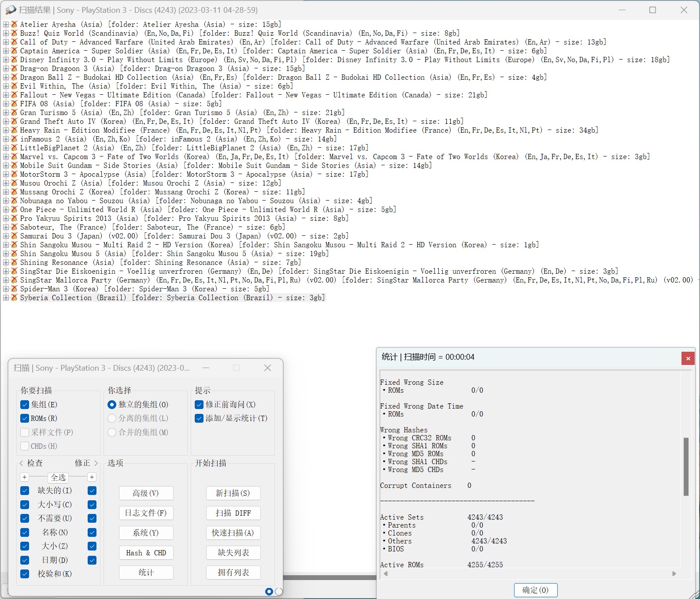Click the status icon next to Heavy Rain - Edition Modifiee
700x599 pixels.
point(14,130)
